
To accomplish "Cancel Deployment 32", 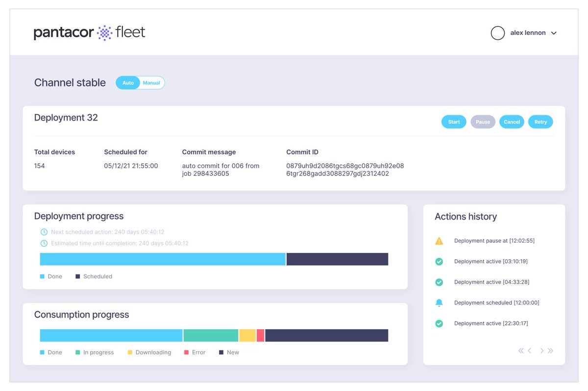I will tap(512, 122).
